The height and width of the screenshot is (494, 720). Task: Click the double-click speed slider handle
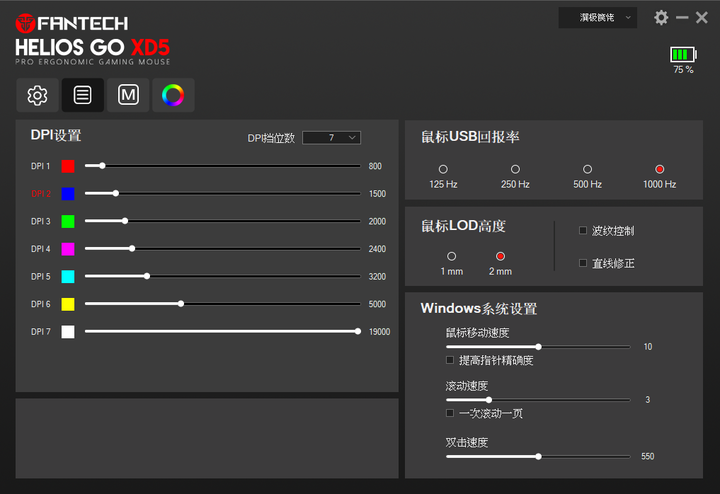pyautogui.click(x=538, y=456)
